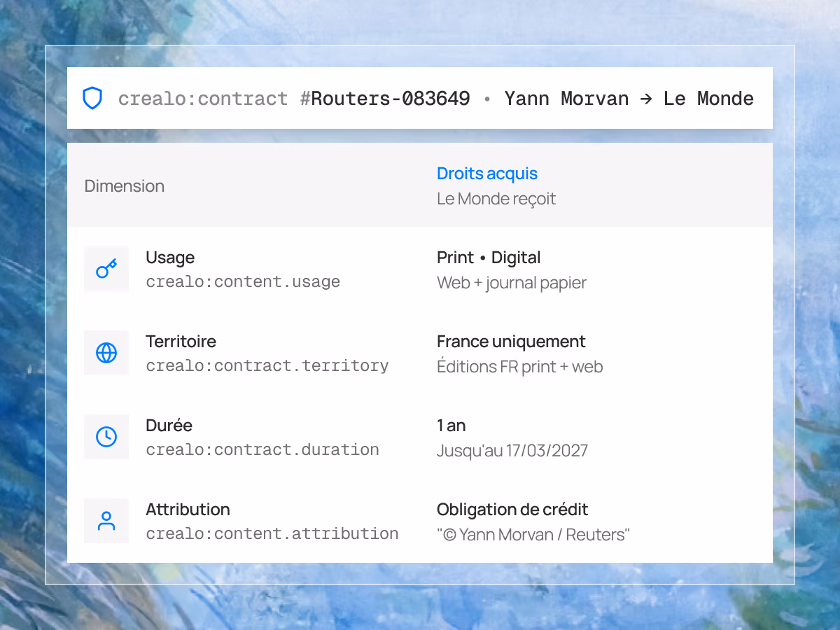Click the Jusqu'au 17/03/2027 date
Image resolution: width=840 pixels, height=630 pixels.
pyautogui.click(x=512, y=451)
